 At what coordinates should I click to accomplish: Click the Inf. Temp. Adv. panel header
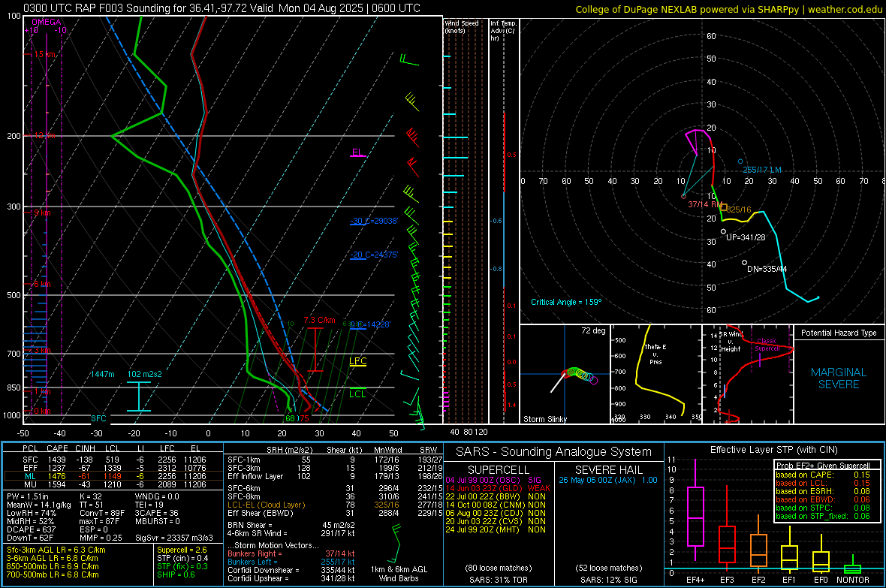[503, 31]
